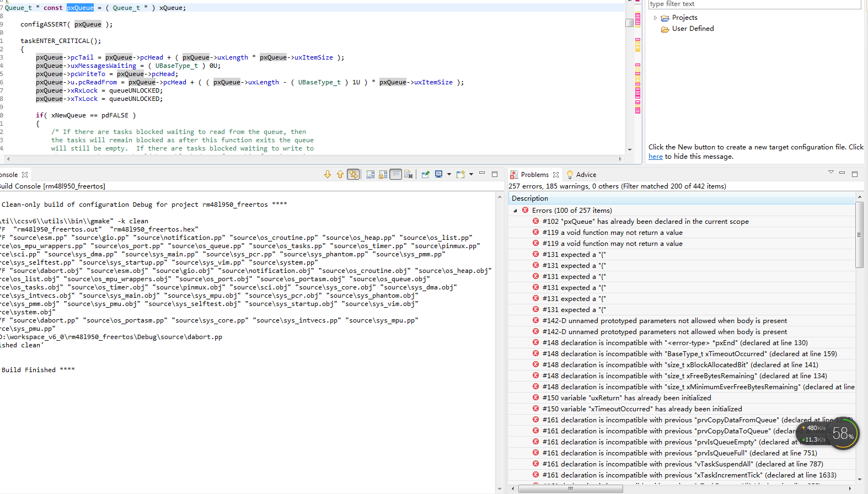Toggle word wrap button in console

396,175
